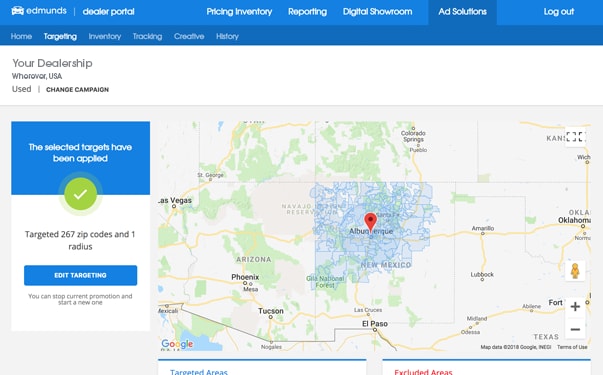Screen dimensions: 603x375
Task: Click the Edit Targeting button
Action: pos(80,275)
